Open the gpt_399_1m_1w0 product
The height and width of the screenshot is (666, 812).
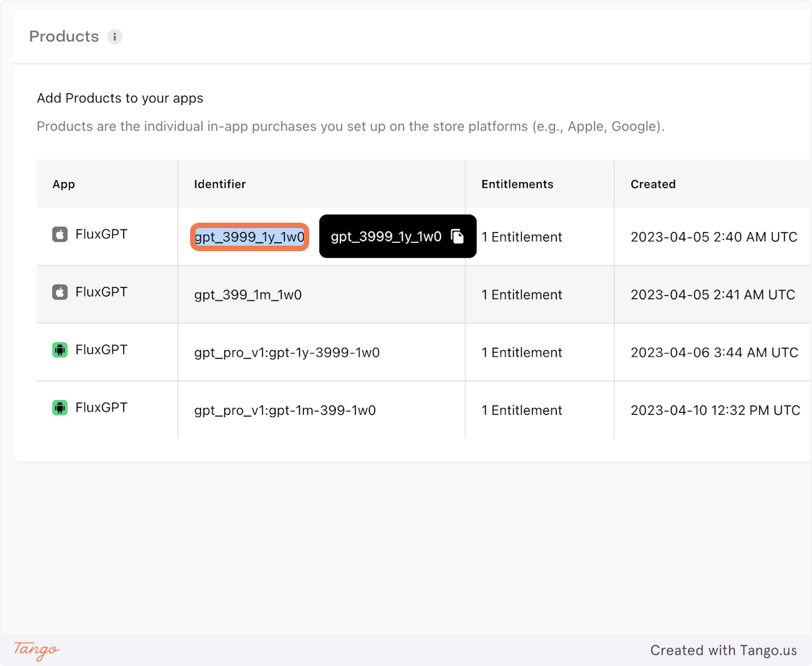click(248, 295)
